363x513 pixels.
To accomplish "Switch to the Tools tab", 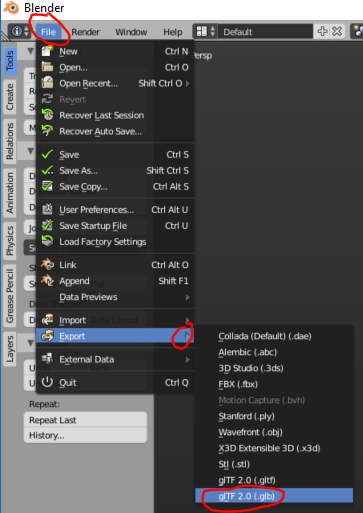I will 10,60.
